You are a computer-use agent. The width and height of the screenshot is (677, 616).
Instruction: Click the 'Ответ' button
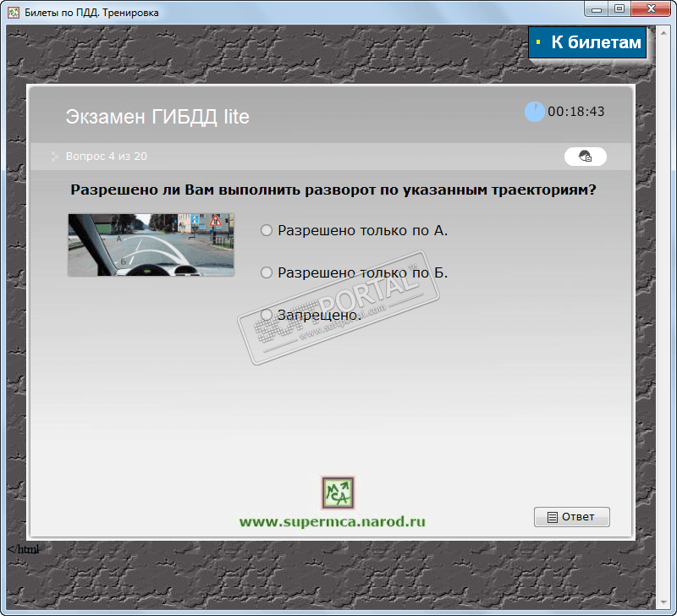coord(572,517)
